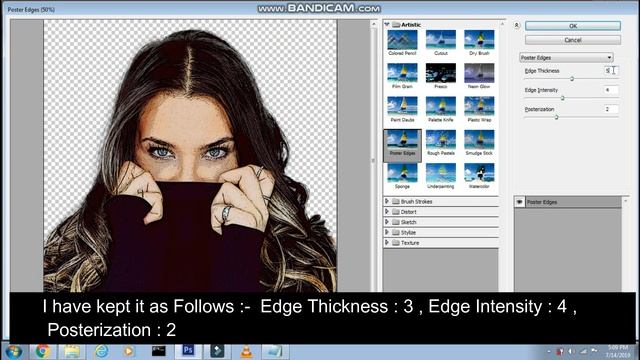Image resolution: width=640 pixels, height=360 pixels.
Task: Click the Edge Thickness value field
Action: click(611, 71)
